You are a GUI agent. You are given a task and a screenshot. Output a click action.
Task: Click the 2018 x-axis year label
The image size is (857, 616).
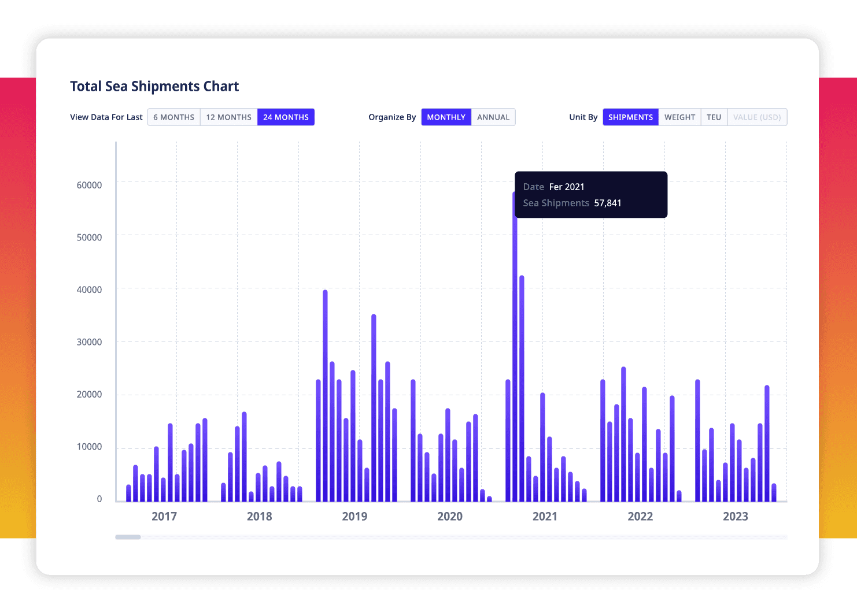click(x=260, y=516)
